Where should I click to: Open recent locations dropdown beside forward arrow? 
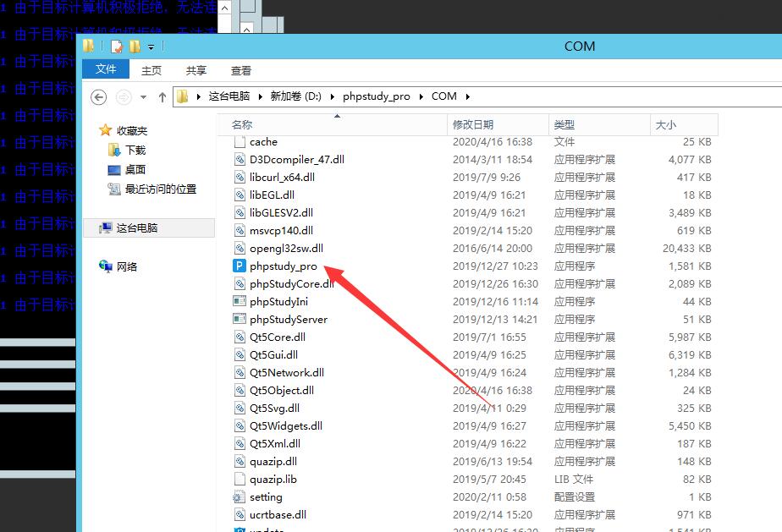point(143,96)
